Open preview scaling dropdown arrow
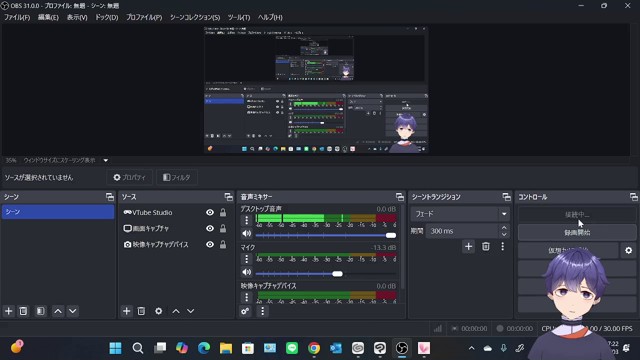Image resolution: width=640 pixels, height=360 pixels. (106, 160)
